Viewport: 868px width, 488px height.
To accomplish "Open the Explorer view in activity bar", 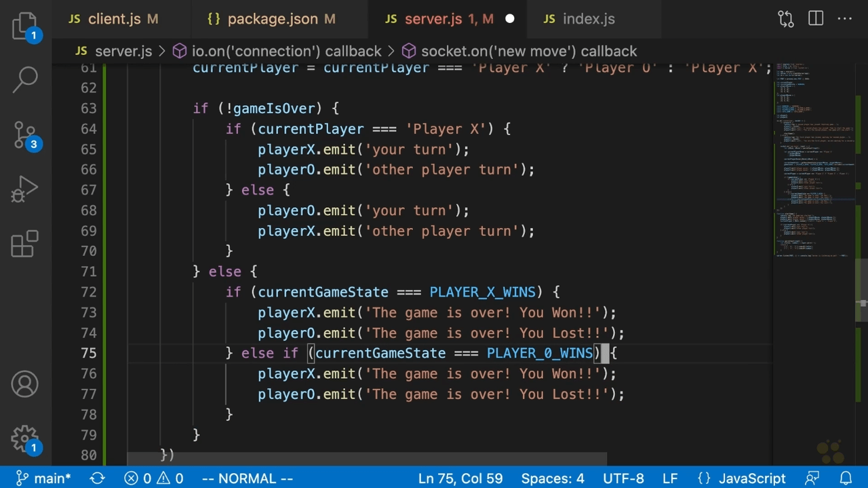I will (25, 25).
